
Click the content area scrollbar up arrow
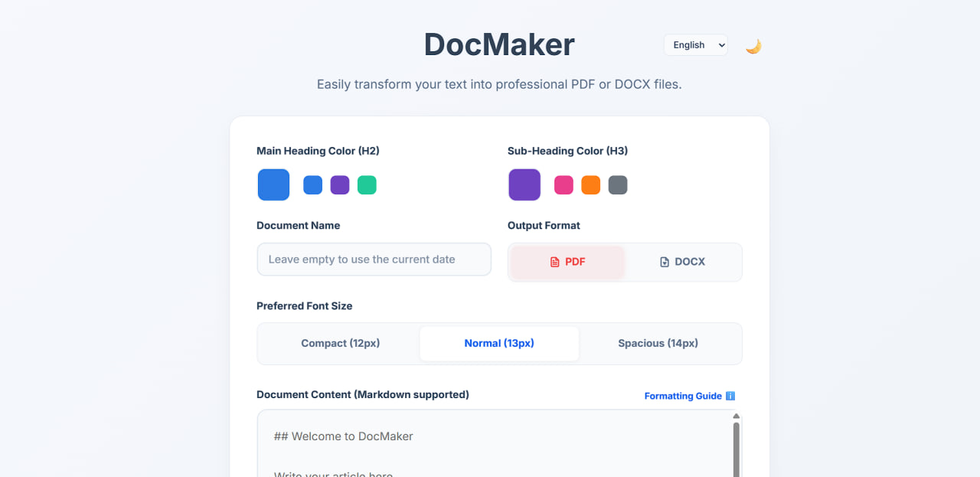(737, 417)
